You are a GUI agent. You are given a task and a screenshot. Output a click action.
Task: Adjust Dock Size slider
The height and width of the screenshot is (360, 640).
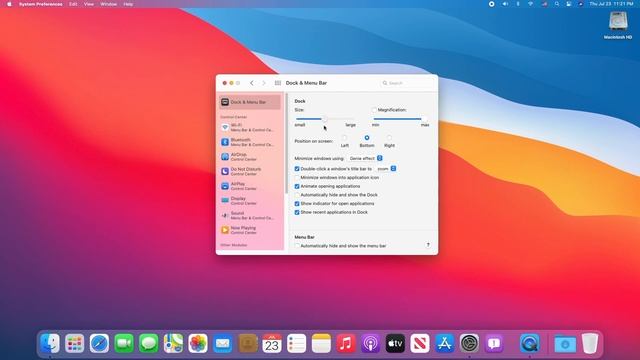pos(325,119)
